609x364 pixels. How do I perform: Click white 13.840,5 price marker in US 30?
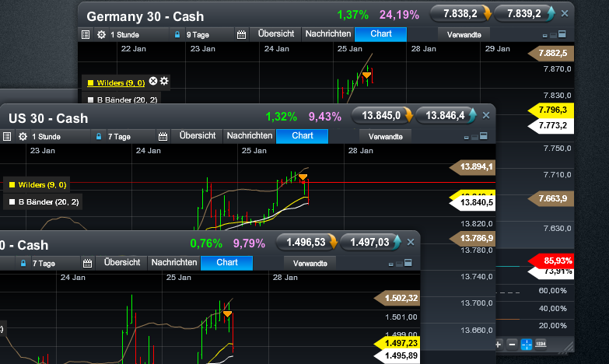point(473,203)
